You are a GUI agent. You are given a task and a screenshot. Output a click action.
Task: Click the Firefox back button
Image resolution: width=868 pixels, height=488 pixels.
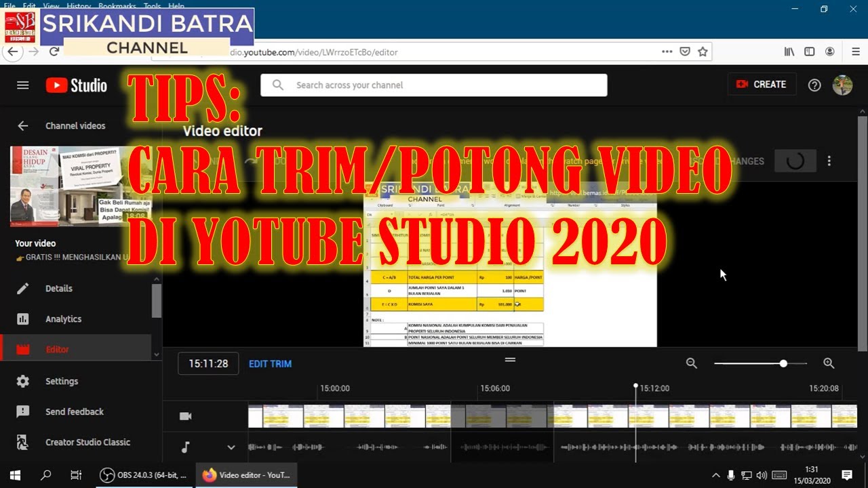click(13, 52)
